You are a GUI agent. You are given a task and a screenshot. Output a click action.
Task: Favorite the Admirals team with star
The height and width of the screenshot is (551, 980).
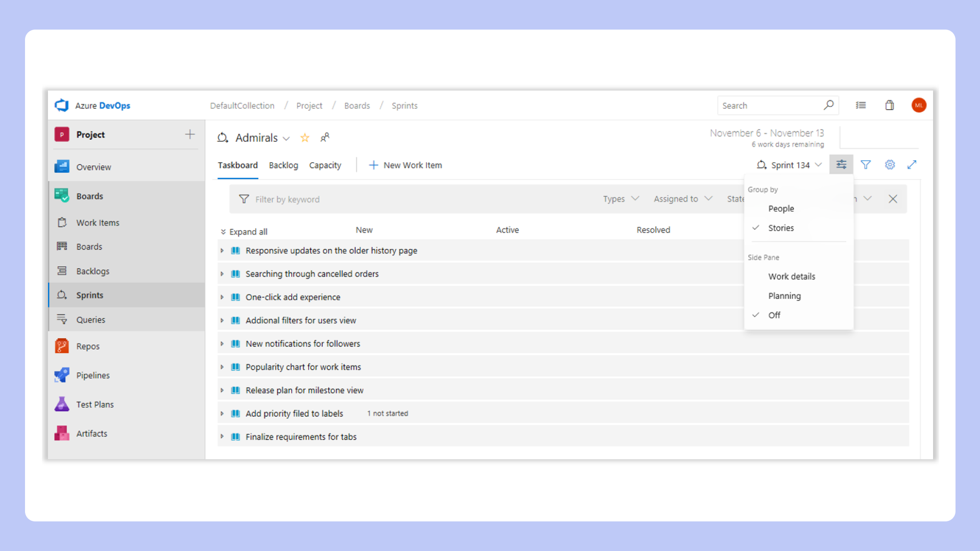(x=305, y=138)
